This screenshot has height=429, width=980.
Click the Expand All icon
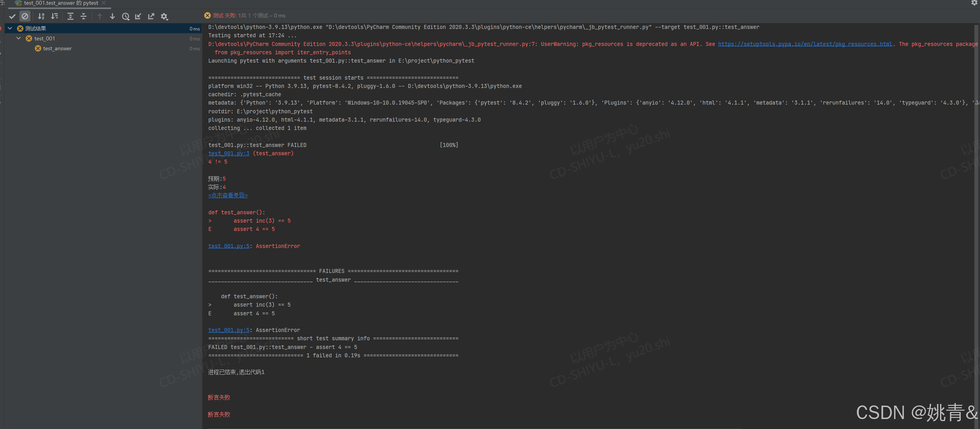click(x=70, y=16)
